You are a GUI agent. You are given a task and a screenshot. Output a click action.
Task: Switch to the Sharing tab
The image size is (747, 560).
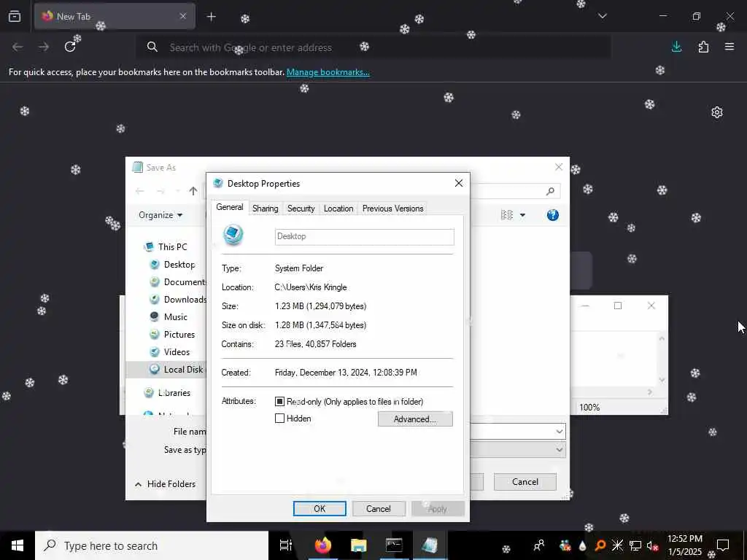click(265, 209)
